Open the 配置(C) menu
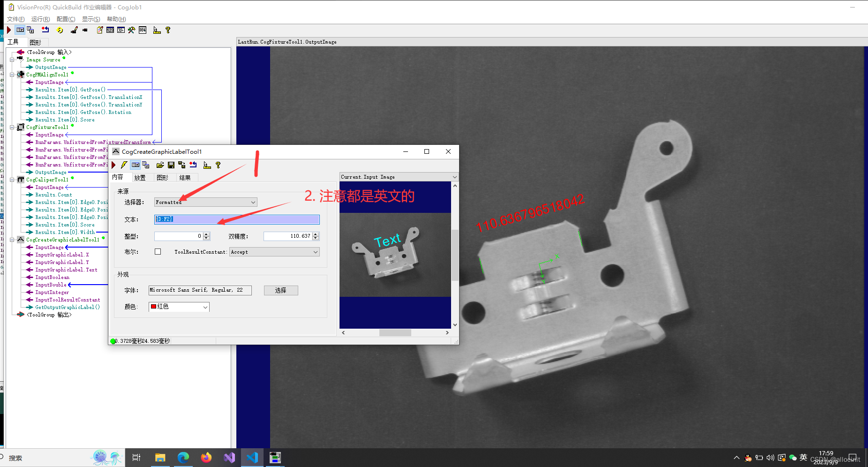 (66, 19)
